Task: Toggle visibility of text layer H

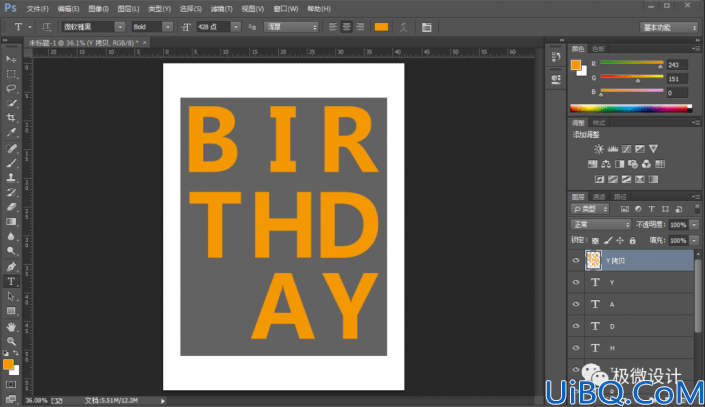Action: pyautogui.click(x=576, y=348)
